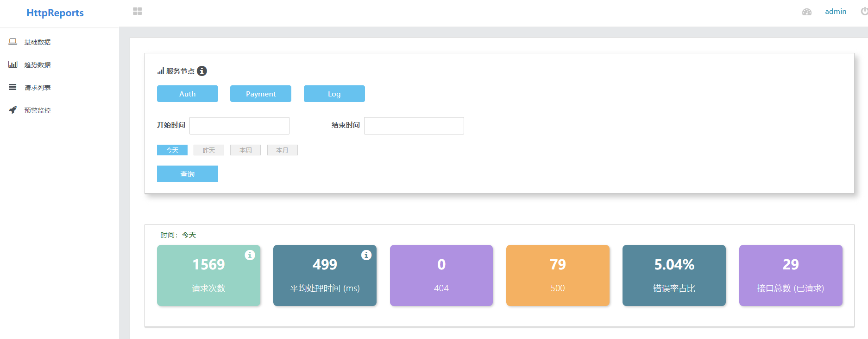Click the power logout icon
Viewport: 868px width, 339px height.
pyautogui.click(x=864, y=11)
